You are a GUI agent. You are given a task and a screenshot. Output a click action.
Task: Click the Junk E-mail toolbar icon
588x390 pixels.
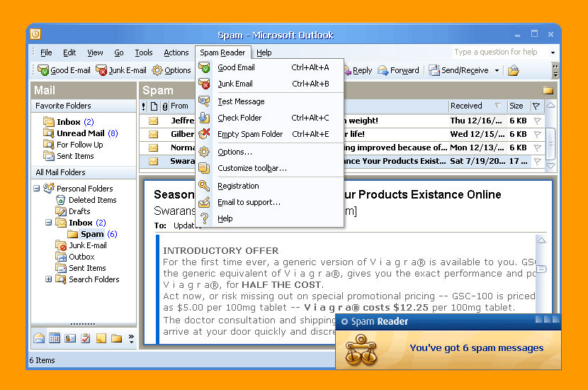pyautogui.click(x=121, y=70)
